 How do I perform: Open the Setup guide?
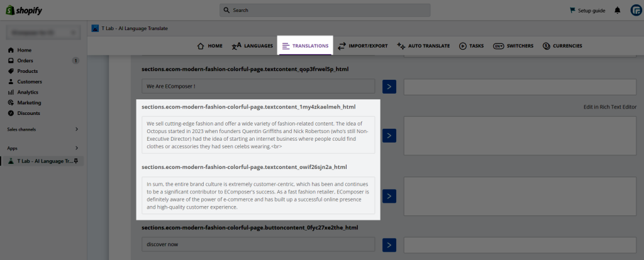pyautogui.click(x=587, y=11)
